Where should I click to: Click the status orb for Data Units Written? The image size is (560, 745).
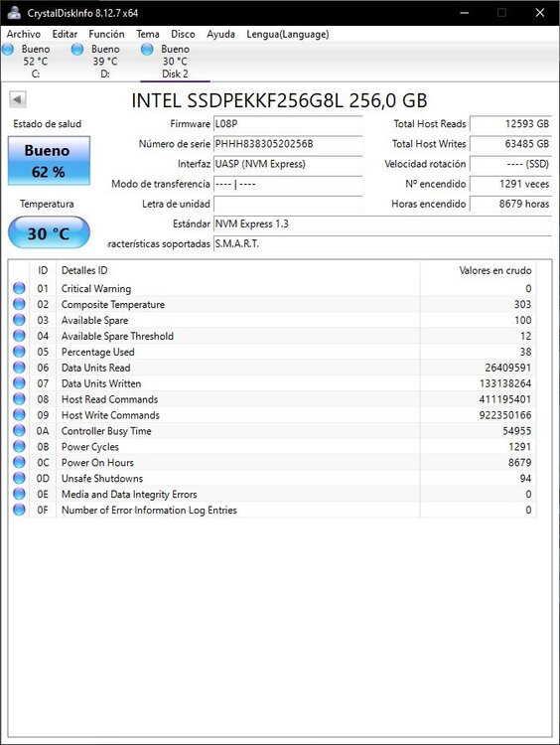[x=19, y=383]
